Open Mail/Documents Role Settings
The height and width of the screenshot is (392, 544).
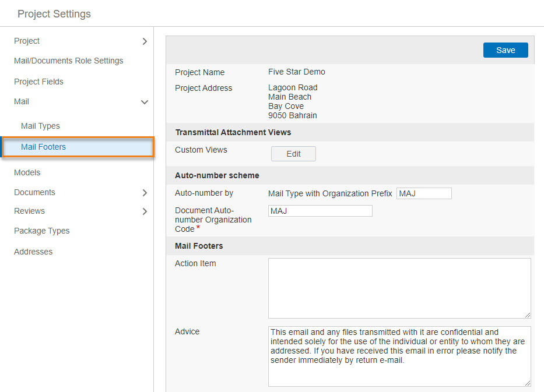click(69, 61)
